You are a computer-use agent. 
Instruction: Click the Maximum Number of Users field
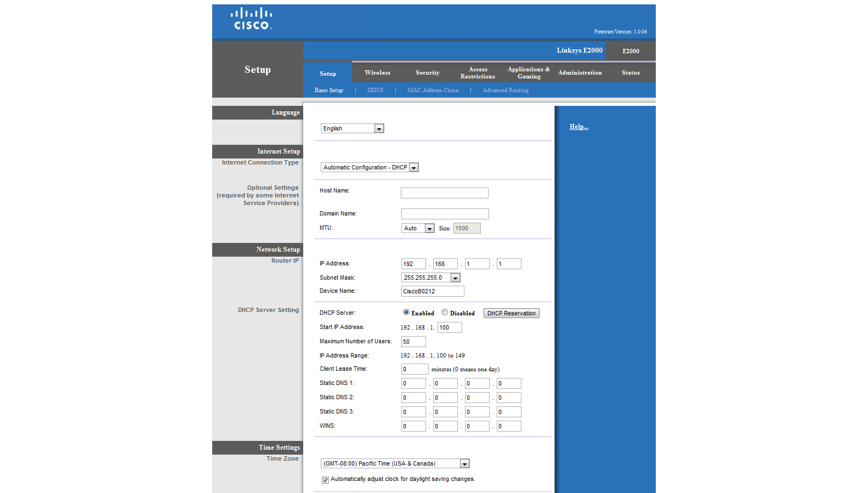tap(413, 342)
